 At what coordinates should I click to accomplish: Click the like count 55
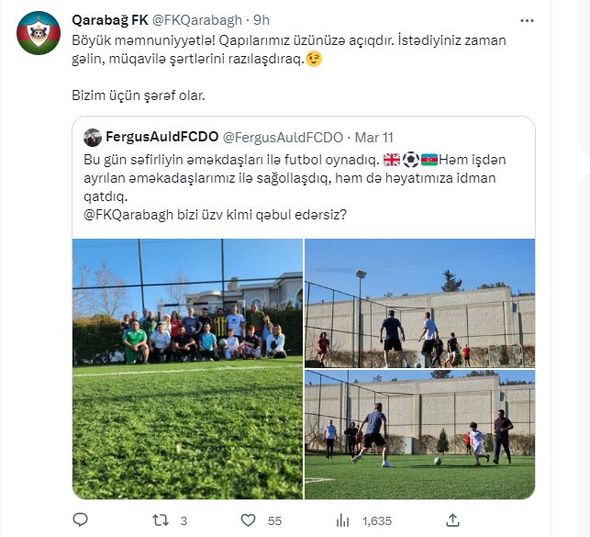pos(274,521)
